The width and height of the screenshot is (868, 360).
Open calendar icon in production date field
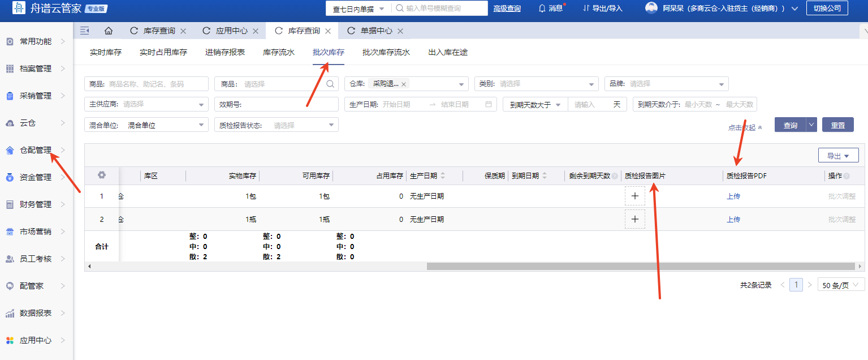(x=489, y=105)
